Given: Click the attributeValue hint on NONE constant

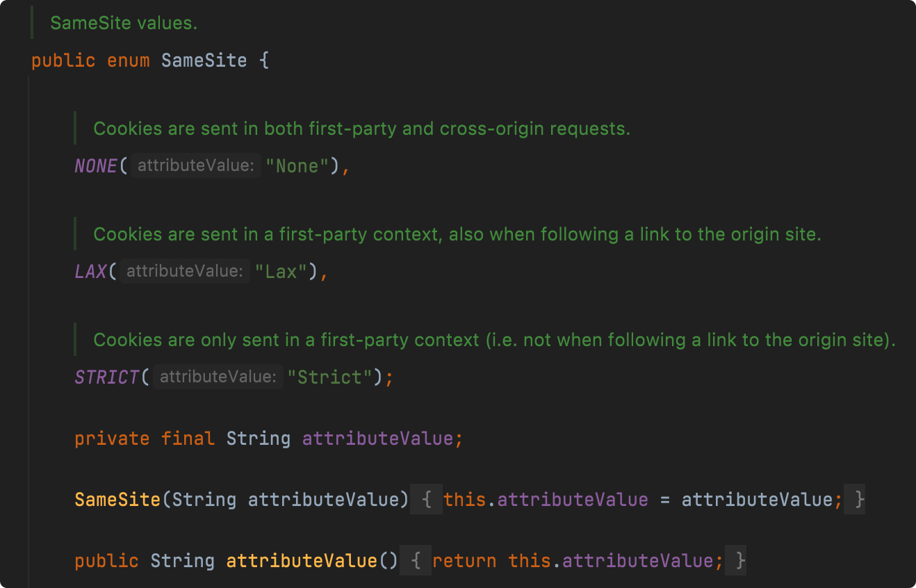Looking at the screenshot, I should 195,166.
